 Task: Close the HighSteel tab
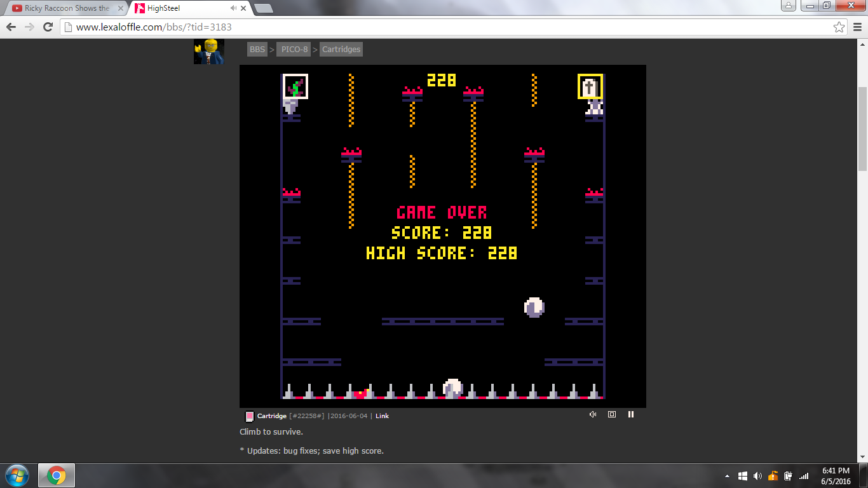tap(245, 8)
